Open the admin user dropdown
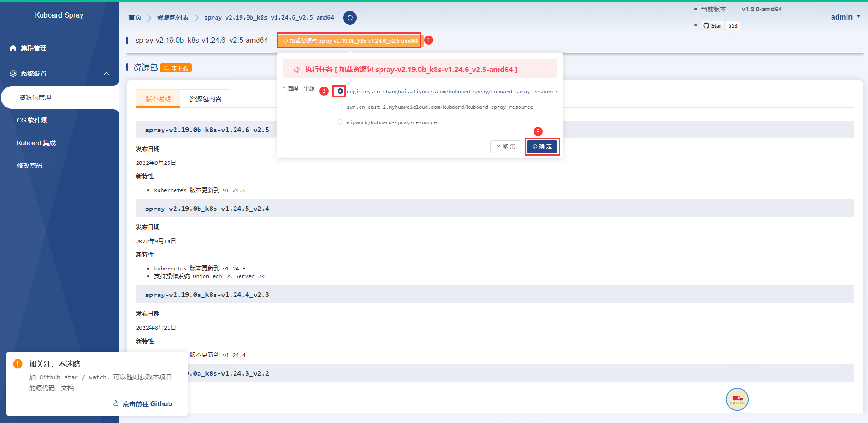868x423 pixels. point(846,17)
